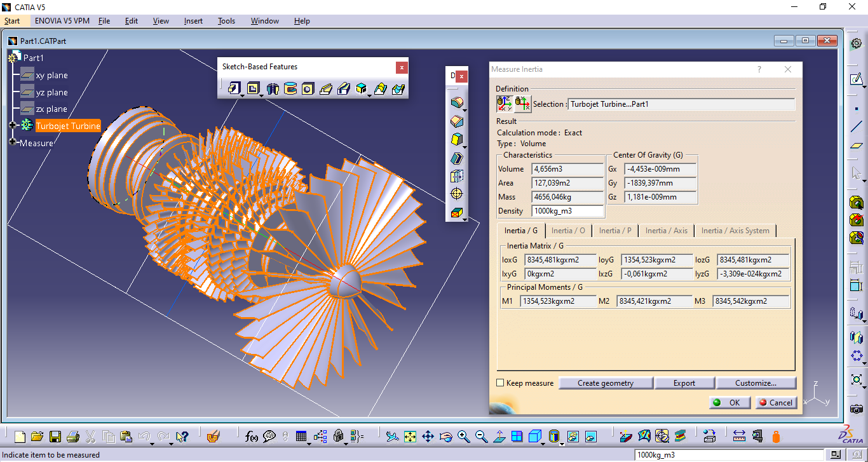Screen dimensions: 868x462
Task: Click the Measure Between ruler icon
Action: pyautogui.click(x=739, y=437)
